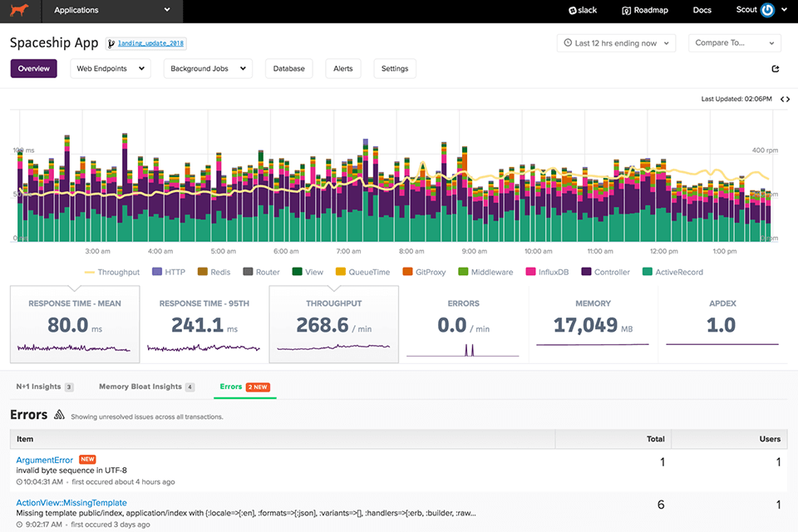
Task: Click the chart navigation arrows icon
Action: tap(785, 99)
